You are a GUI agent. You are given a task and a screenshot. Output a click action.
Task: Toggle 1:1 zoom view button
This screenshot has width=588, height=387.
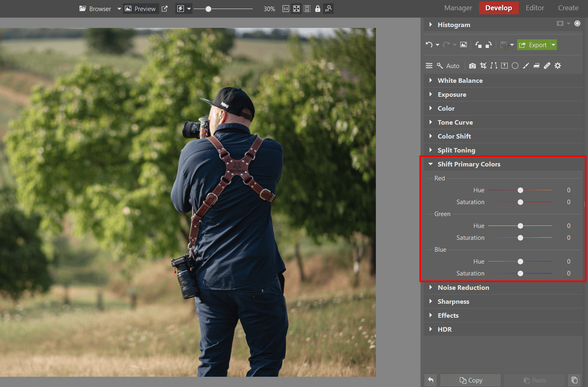click(x=286, y=9)
